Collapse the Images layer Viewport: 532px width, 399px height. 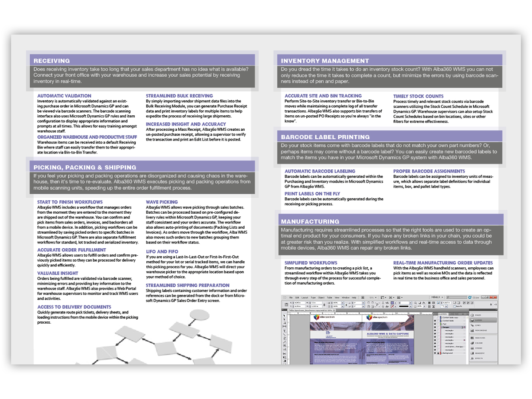point(442,327)
